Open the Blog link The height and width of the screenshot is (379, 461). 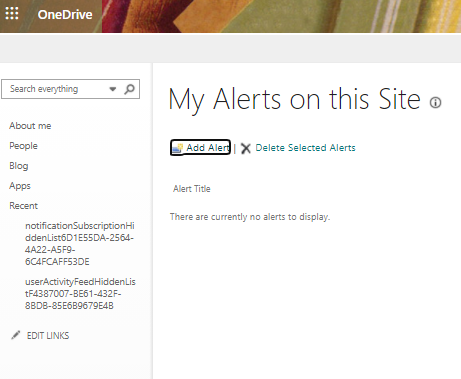(19, 166)
